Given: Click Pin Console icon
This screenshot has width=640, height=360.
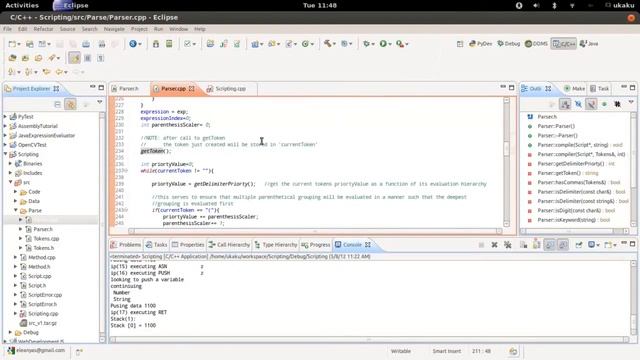Looking at the screenshot, I should 578,244.
